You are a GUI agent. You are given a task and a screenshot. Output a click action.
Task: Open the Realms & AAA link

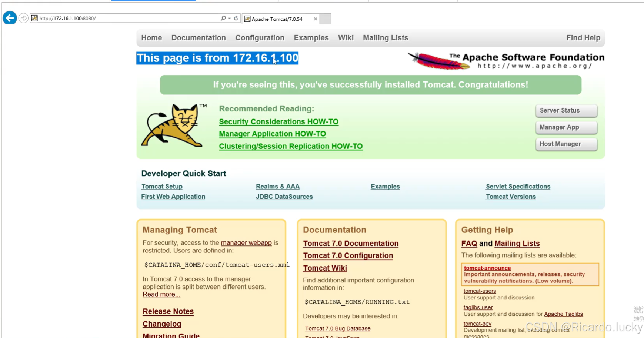pyautogui.click(x=278, y=187)
